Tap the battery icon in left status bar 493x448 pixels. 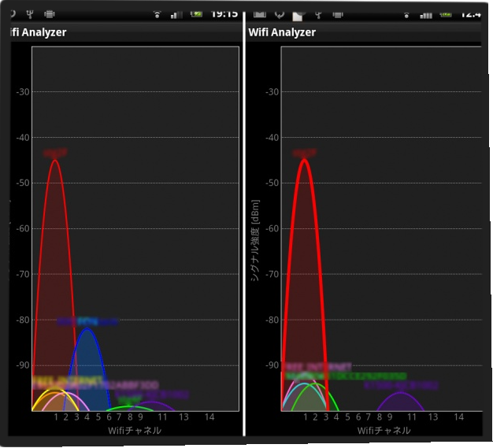tap(196, 14)
